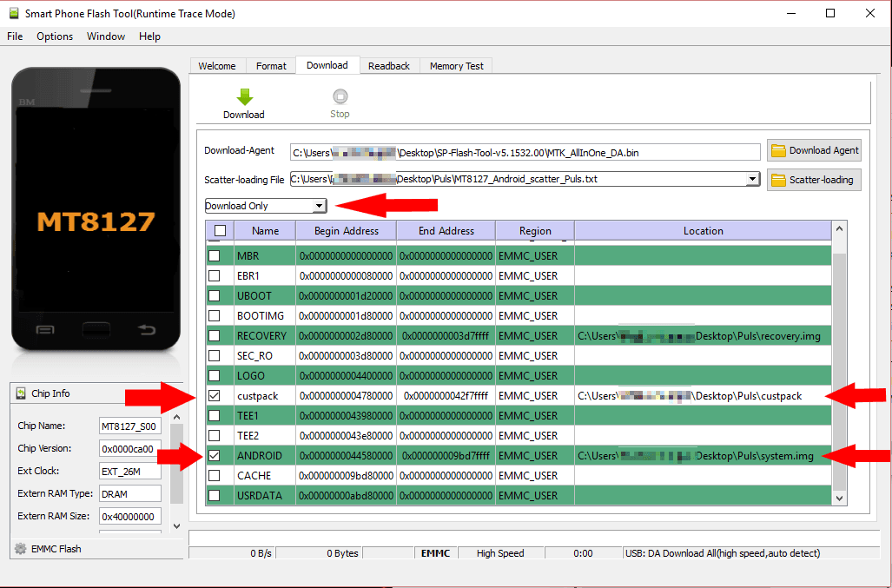
Task: Click the Ext Clock field EXT_26M
Action: click(129, 472)
